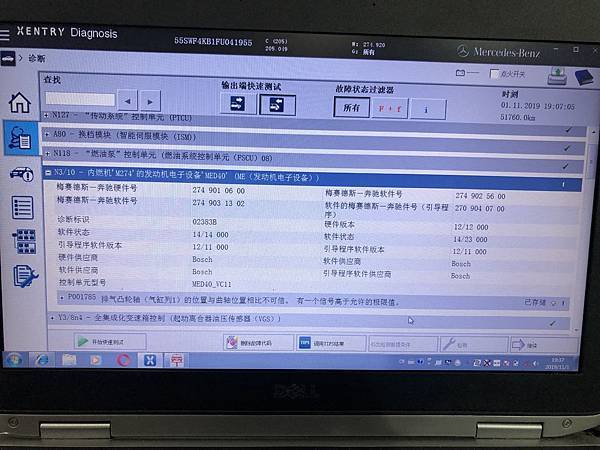Click the timestamp 01.11.2019 19:07:05
The image size is (600, 450).
(538, 106)
